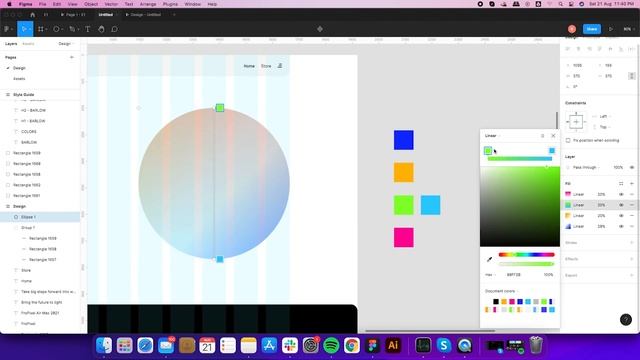This screenshot has width=640, height=360.
Task: Click the opacity slider
Action: point(527,264)
